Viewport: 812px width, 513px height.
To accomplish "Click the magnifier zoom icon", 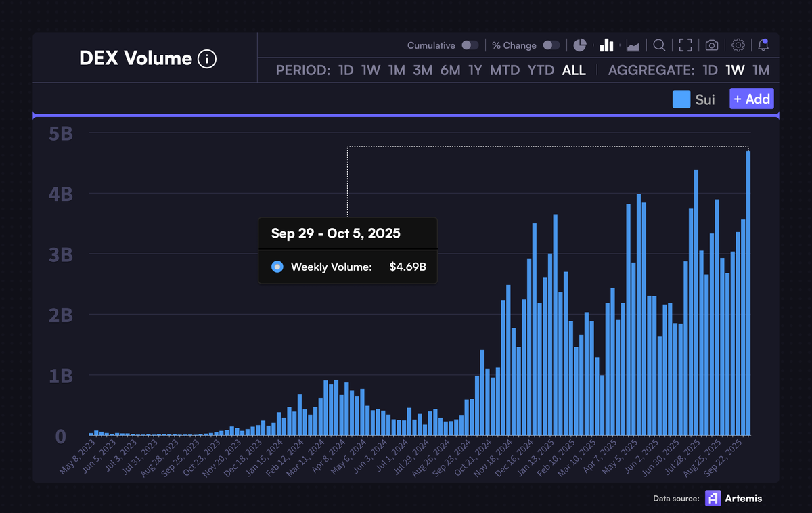I will point(659,45).
